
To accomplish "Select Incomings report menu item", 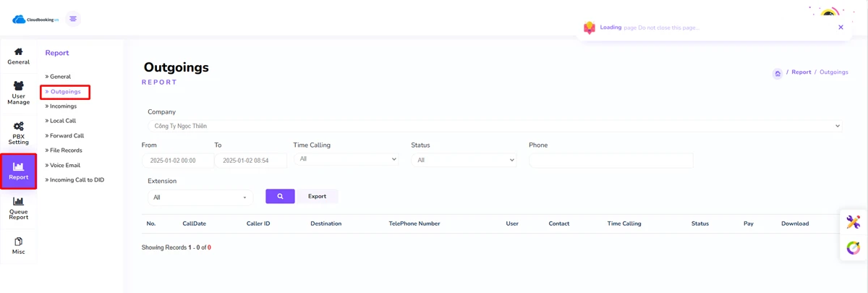I will coord(63,106).
